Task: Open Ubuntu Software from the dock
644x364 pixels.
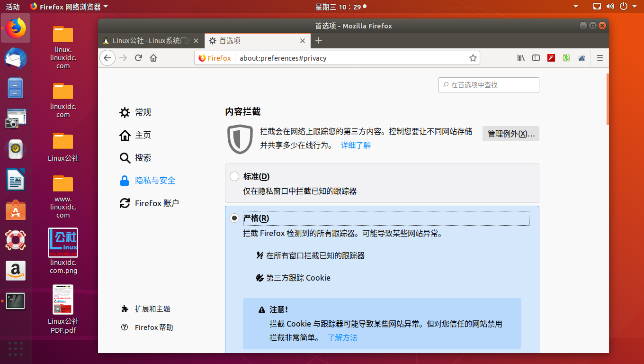Action: [16, 210]
